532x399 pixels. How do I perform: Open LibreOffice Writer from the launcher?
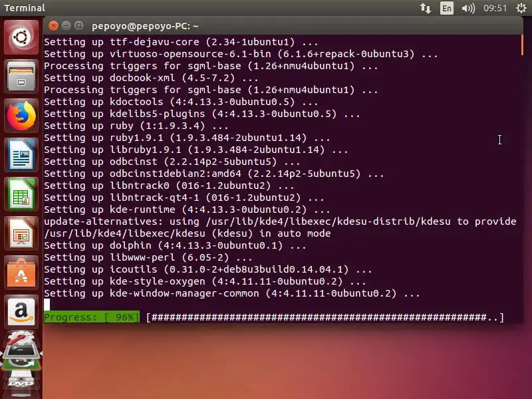pyautogui.click(x=21, y=155)
